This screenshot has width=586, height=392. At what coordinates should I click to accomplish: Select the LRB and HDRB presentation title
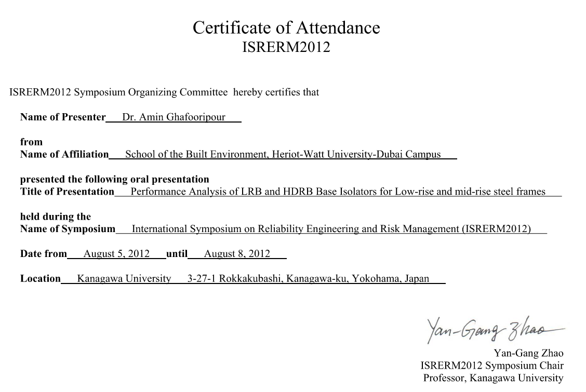pos(338,192)
